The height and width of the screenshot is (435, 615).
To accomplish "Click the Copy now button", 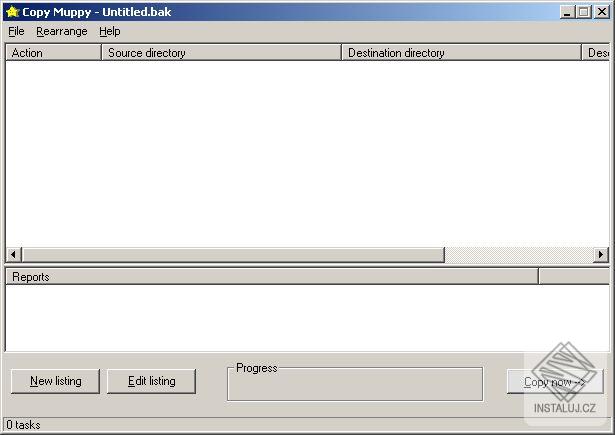I will (x=555, y=382).
